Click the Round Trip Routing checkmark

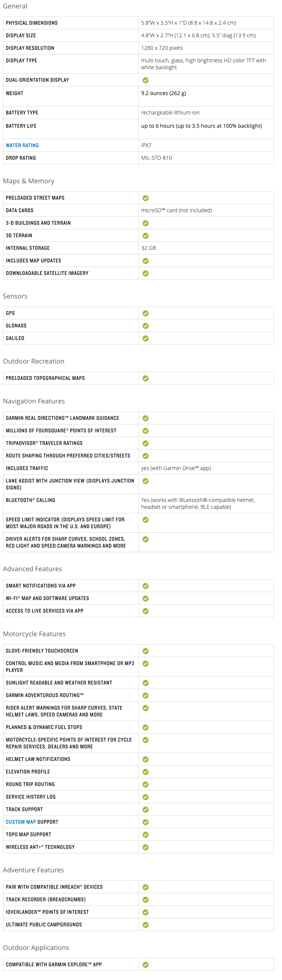coord(145,785)
